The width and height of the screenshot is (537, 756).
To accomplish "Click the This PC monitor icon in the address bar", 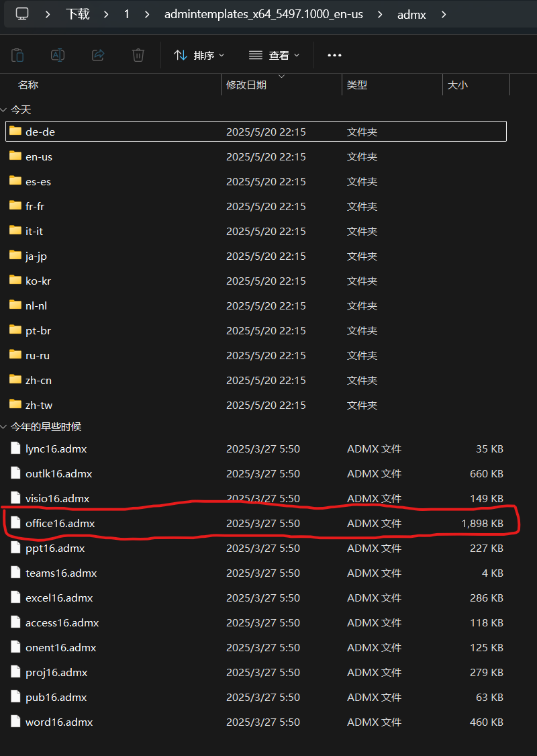I will 22,13.
